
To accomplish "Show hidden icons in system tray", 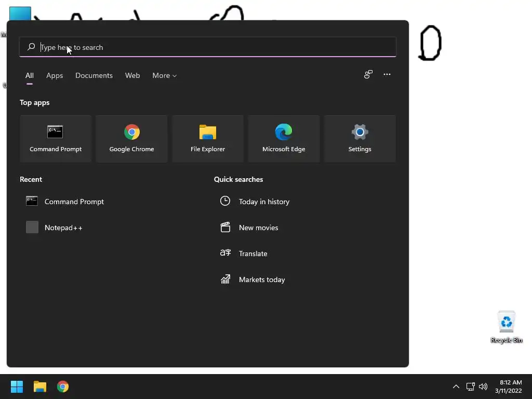I will pyautogui.click(x=456, y=387).
